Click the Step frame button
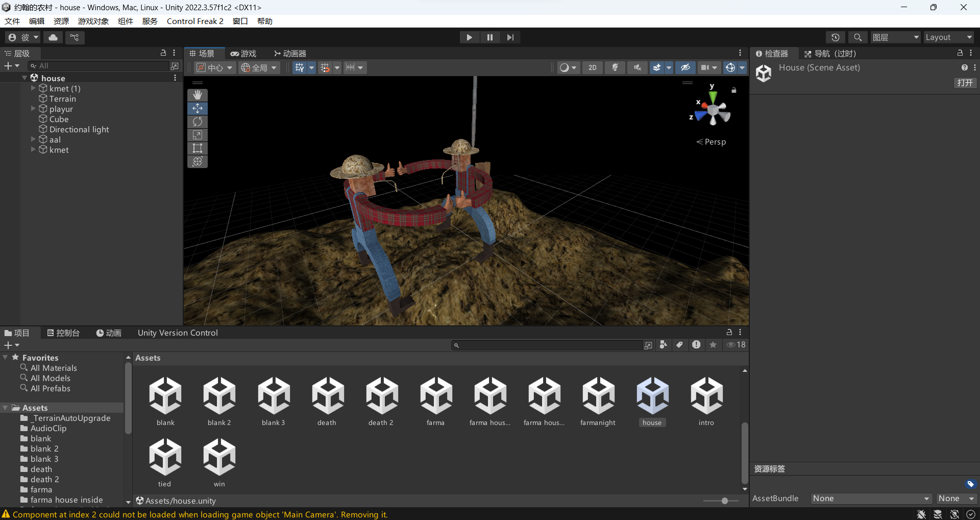This screenshot has width=980, height=520. click(510, 37)
